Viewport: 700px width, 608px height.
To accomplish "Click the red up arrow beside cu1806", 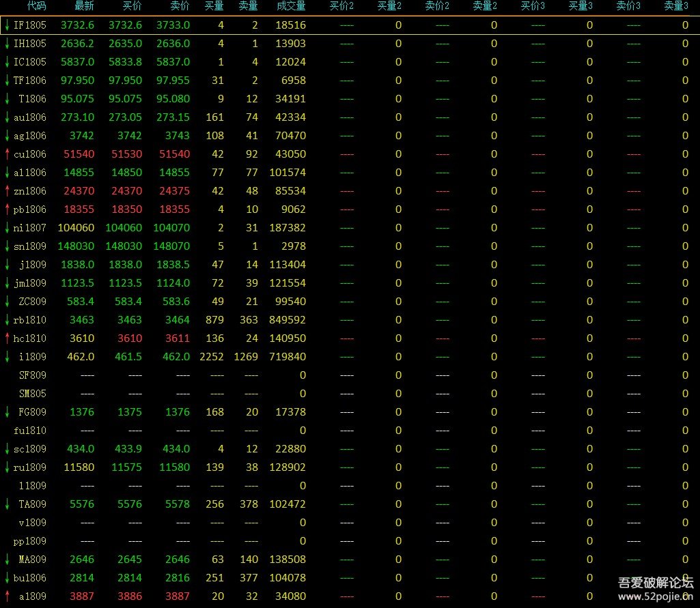I will [x=7, y=154].
